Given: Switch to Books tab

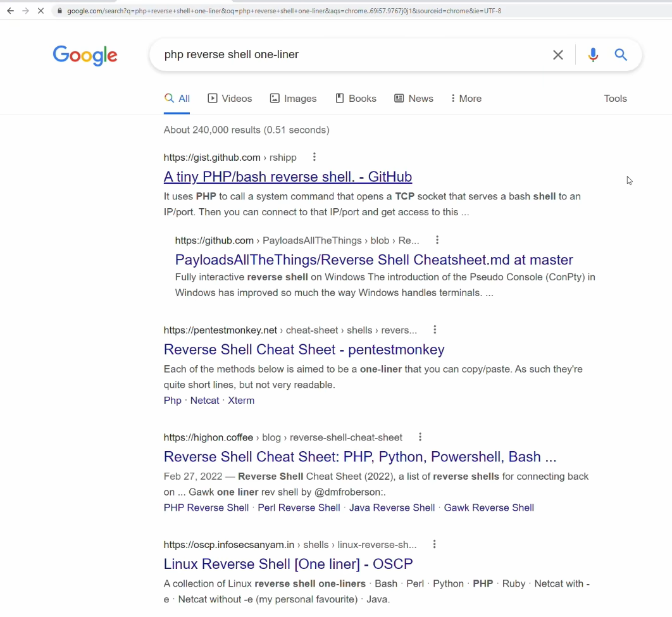Looking at the screenshot, I should point(356,99).
